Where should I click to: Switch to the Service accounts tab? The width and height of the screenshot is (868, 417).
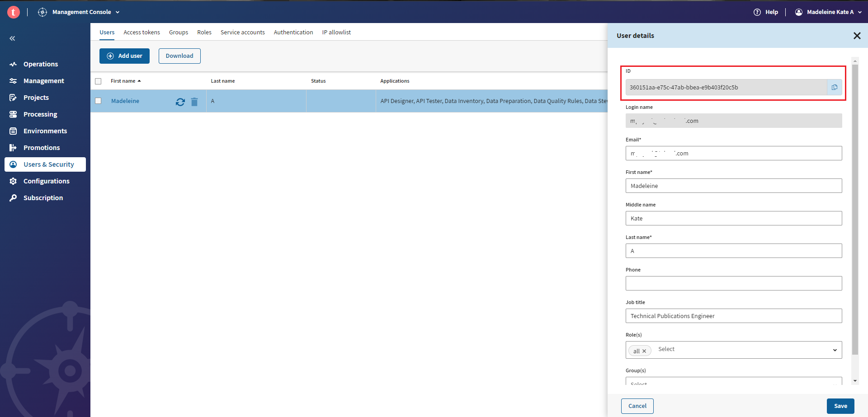242,33
